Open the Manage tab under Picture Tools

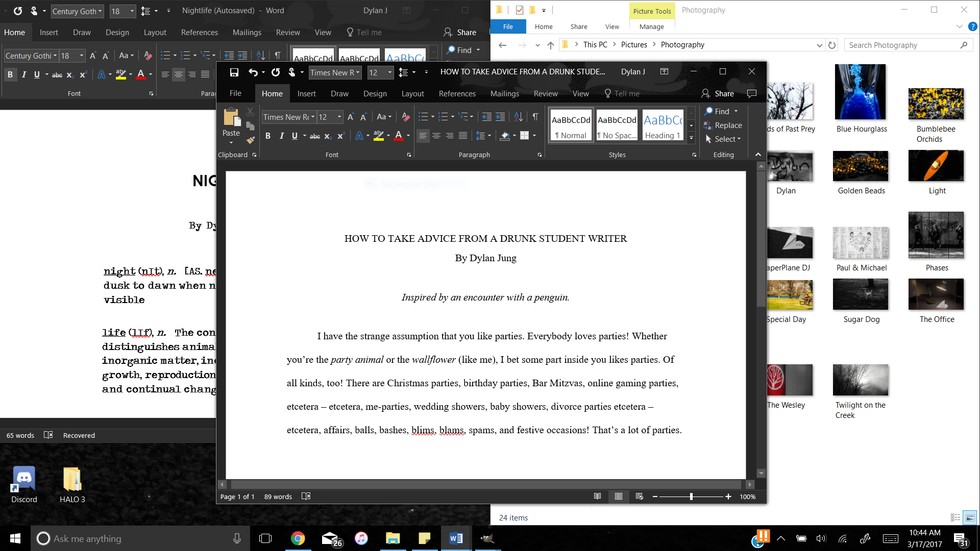(651, 27)
